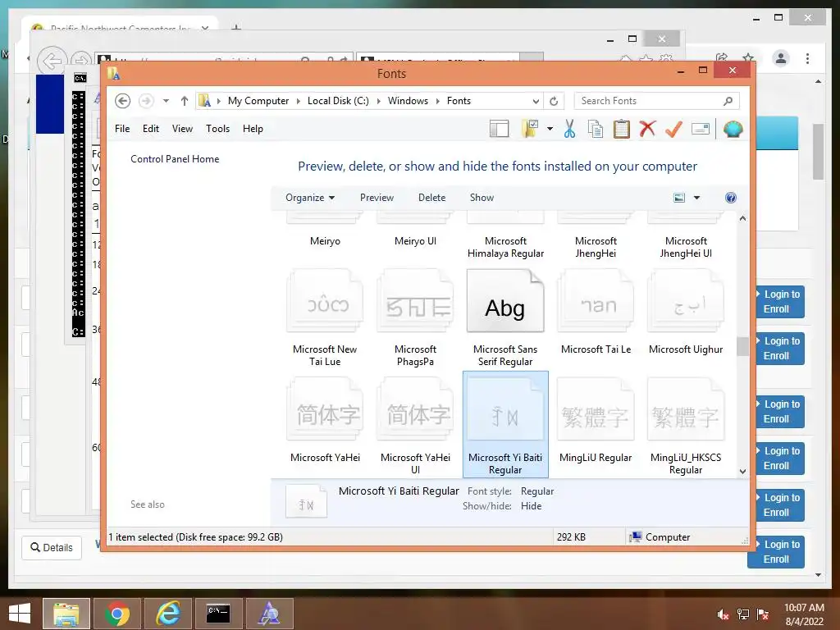Open Chrome from the taskbar

point(116,614)
